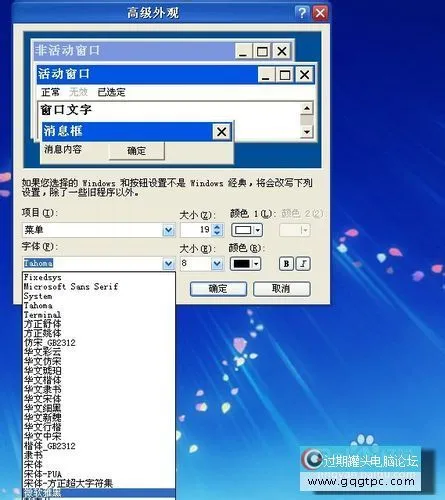Click the inactive window minimize icon in preview
The width and height of the screenshot is (445, 500).
click(x=243, y=52)
